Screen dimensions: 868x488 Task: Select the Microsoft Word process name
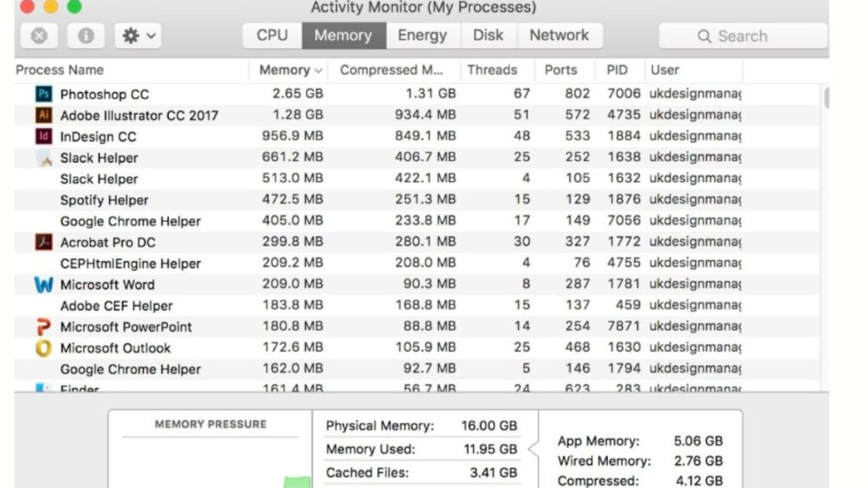coord(108,285)
